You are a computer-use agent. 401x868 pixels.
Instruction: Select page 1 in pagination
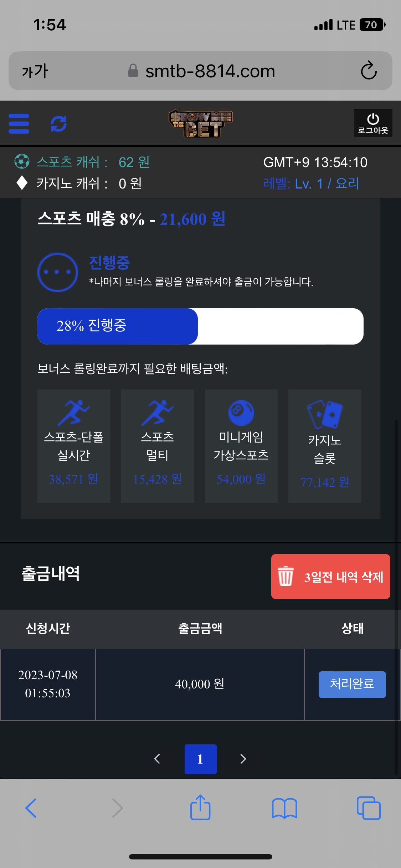point(200,759)
